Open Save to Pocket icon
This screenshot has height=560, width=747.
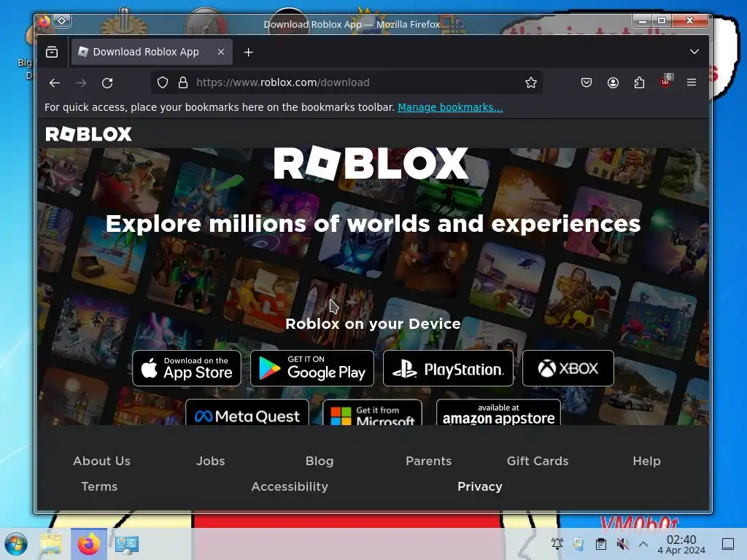[x=587, y=83]
